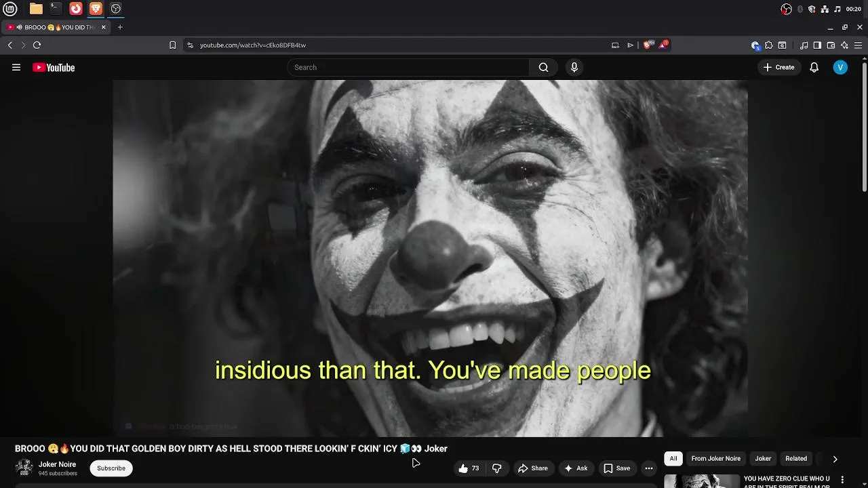The width and height of the screenshot is (868, 488).
Task: Select the Related chip
Action: click(796, 459)
